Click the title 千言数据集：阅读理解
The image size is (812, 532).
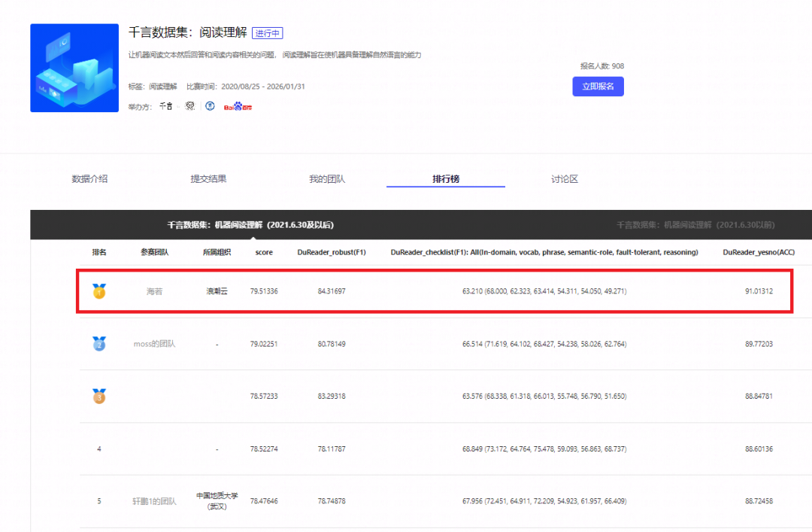click(x=187, y=32)
